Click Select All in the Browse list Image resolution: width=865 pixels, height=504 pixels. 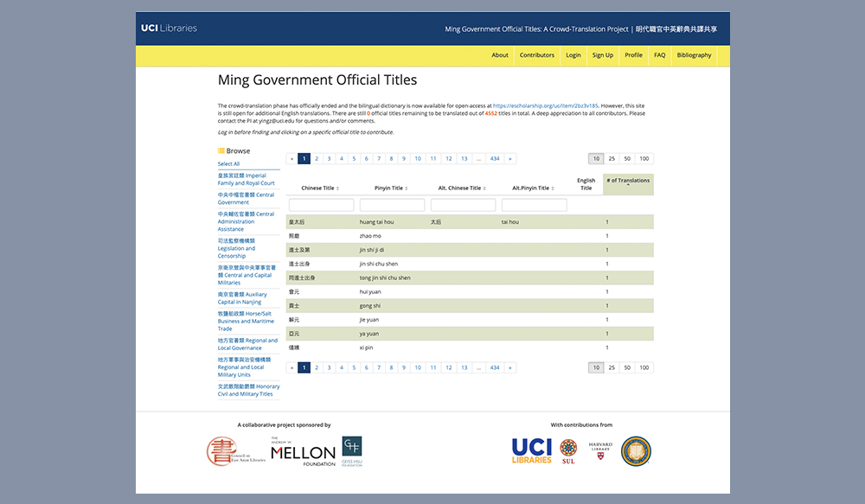228,163
